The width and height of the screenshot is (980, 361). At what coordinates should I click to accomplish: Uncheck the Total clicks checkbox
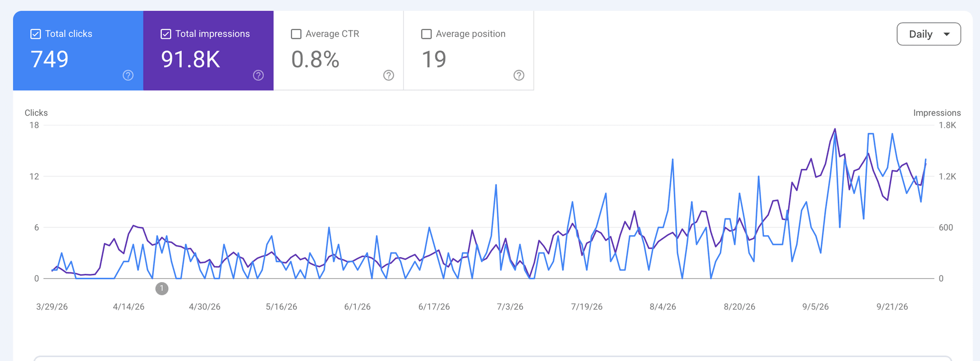tap(36, 34)
